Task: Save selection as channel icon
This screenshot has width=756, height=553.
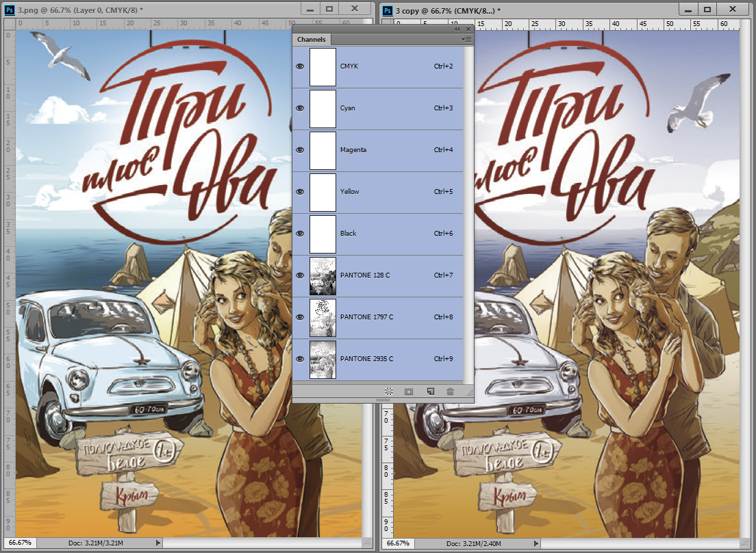Action: pyautogui.click(x=408, y=391)
